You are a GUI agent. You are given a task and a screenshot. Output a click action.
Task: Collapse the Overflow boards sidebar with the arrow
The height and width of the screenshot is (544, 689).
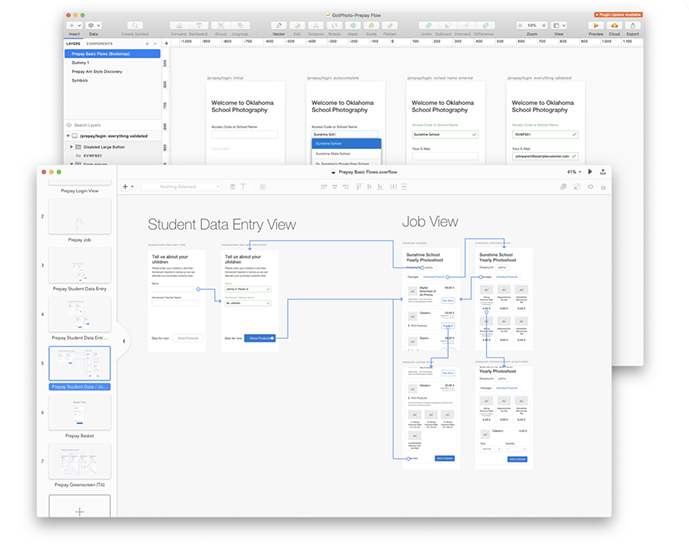[124, 341]
